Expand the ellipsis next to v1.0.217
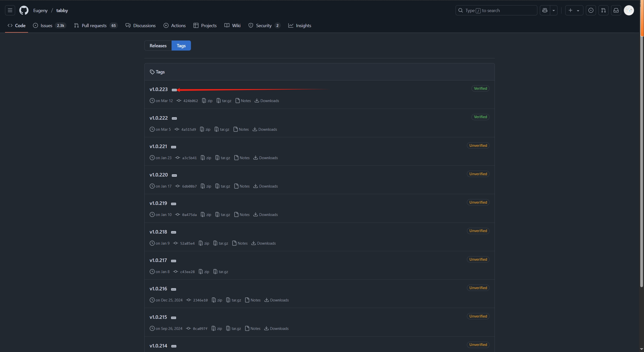This screenshot has height=352, width=644. [174, 261]
